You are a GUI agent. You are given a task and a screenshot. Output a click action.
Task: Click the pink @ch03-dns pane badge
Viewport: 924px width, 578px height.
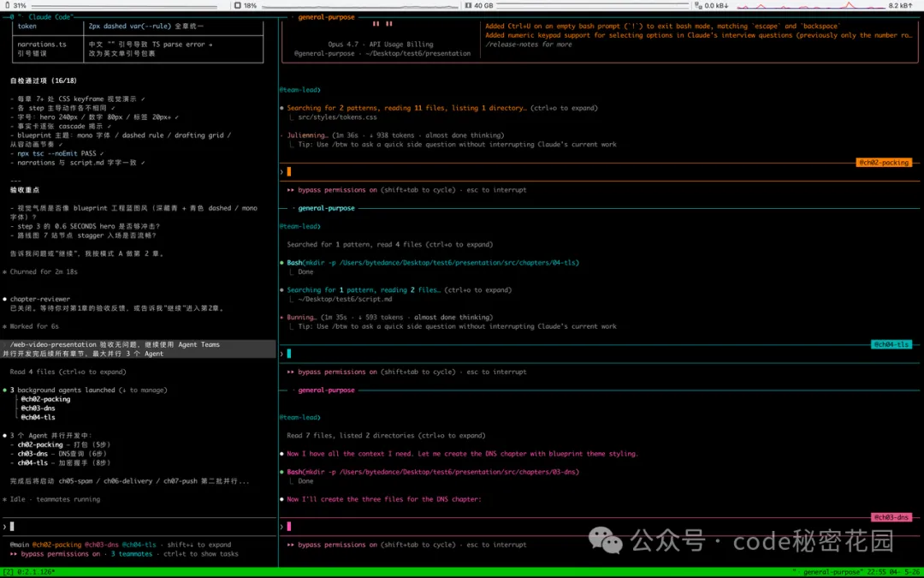[x=891, y=517]
